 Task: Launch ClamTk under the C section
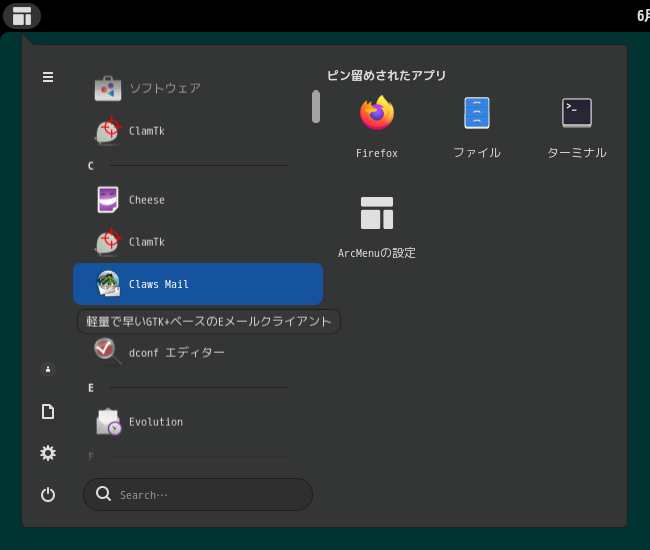(198, 242)
